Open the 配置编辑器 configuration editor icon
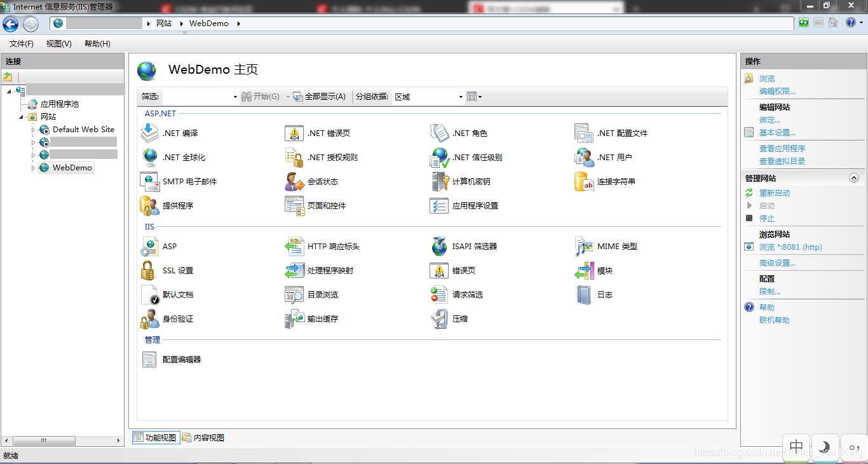 (149, 359)
